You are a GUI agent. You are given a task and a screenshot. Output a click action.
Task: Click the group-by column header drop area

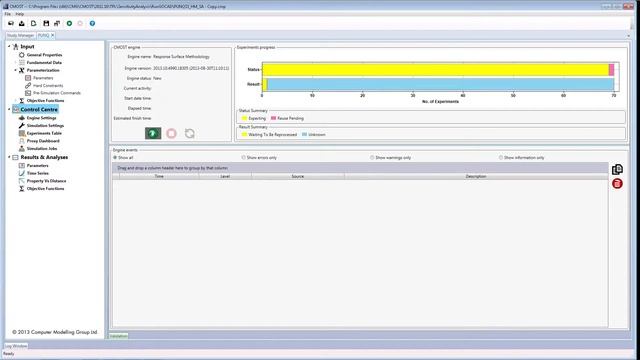[x=360, y=168]
